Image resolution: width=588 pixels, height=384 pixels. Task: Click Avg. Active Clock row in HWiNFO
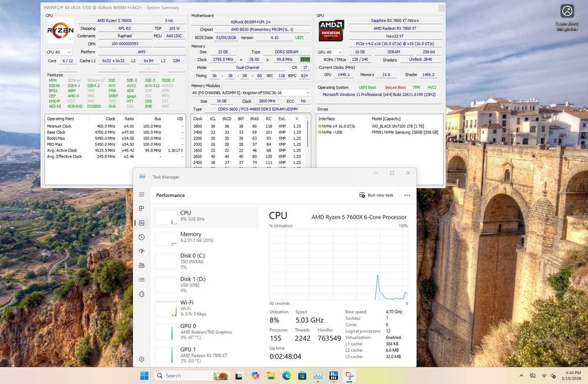pyautogui.click(x=115, y=151)
